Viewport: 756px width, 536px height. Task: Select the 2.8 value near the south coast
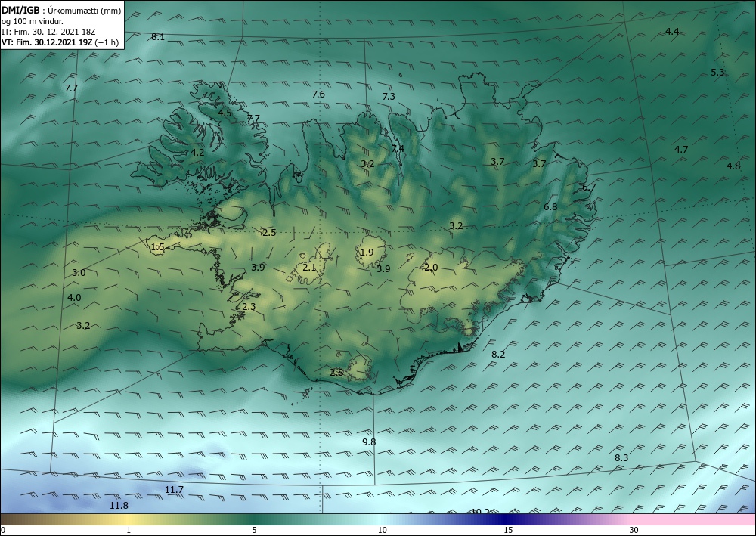coord(336,372)
